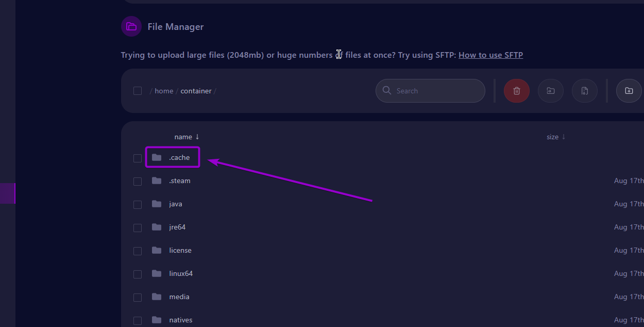Open the media folder name
644x327 pixels.
coord(179,297)
